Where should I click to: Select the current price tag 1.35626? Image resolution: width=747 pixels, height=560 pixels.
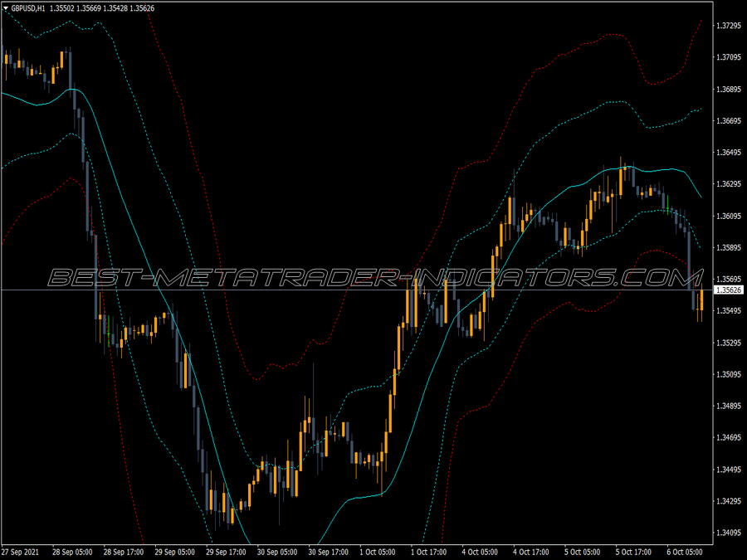pos(729,290)
